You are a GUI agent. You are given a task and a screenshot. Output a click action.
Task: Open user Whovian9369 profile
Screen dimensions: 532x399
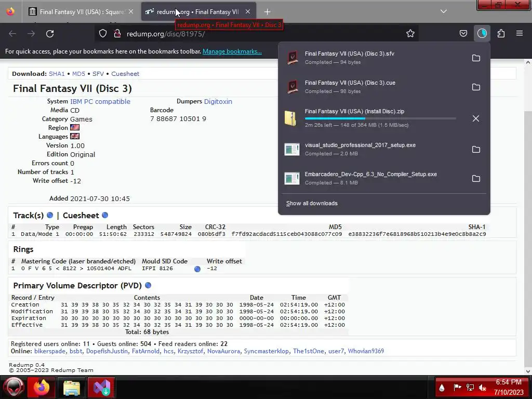point(366,351)
